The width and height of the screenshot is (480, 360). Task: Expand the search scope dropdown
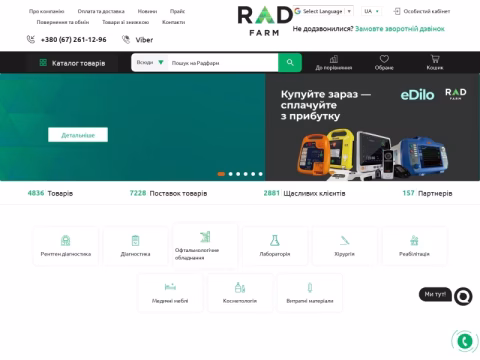point(150,62)
